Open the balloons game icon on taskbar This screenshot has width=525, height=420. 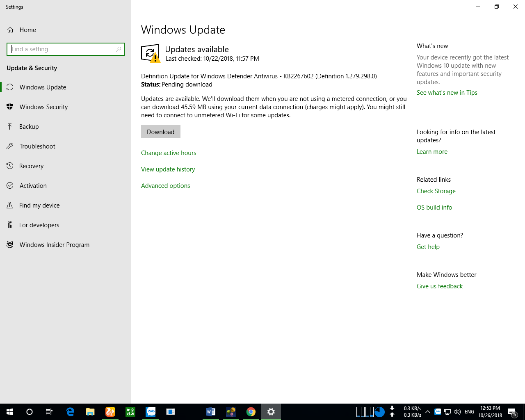[x=231, y=412]
